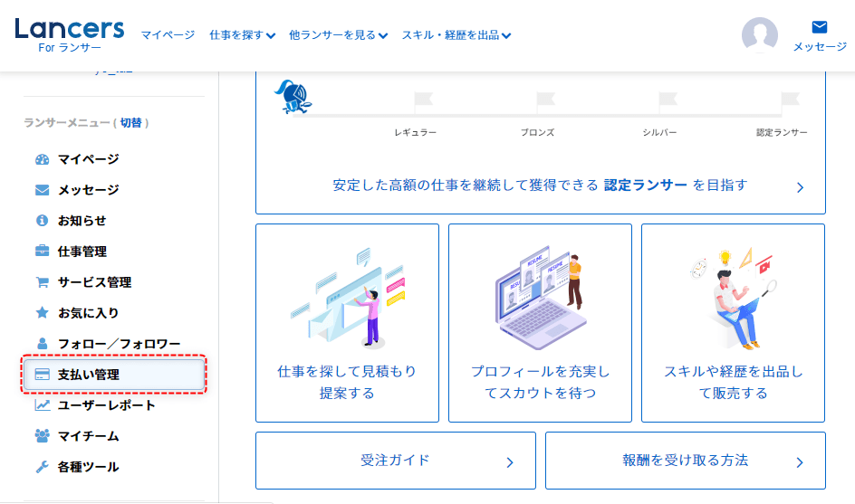Click the 切替 link in ランサーメニュー
This screenshot has width=855, height=504.
click(x=132, y=122)
